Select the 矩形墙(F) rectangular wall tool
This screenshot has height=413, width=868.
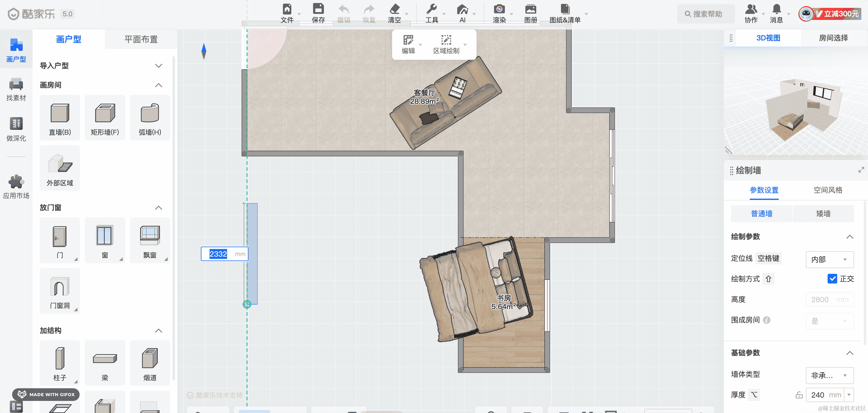105,117
